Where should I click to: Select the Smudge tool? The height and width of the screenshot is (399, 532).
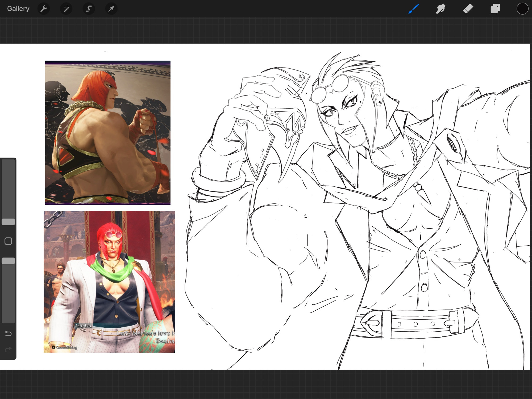click(441, 9)
